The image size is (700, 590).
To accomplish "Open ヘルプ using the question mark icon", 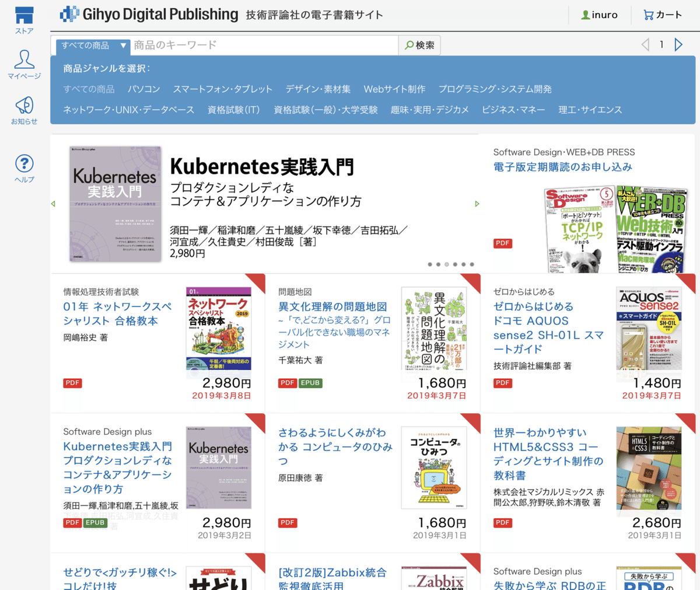I will pos(23,164).
